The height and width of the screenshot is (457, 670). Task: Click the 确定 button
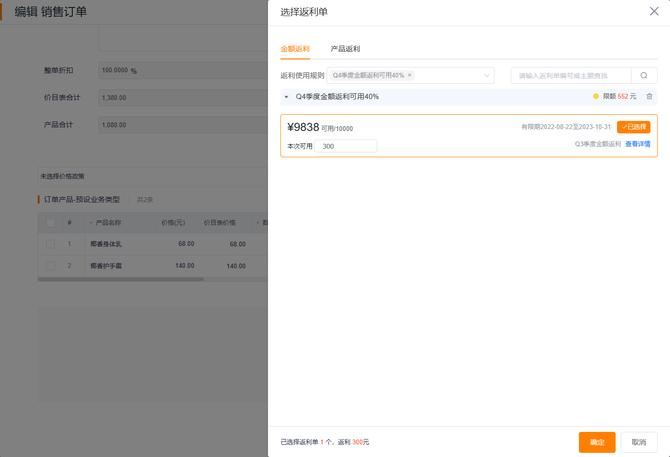(x=597, y=442)
